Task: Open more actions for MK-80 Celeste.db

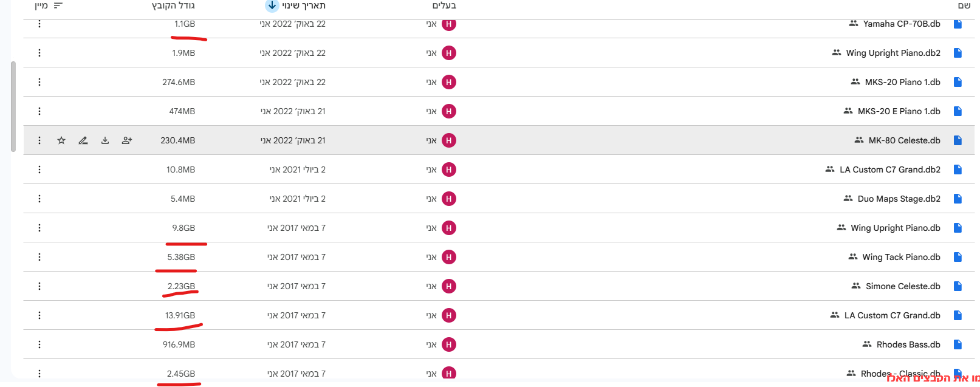Action: 39,140
